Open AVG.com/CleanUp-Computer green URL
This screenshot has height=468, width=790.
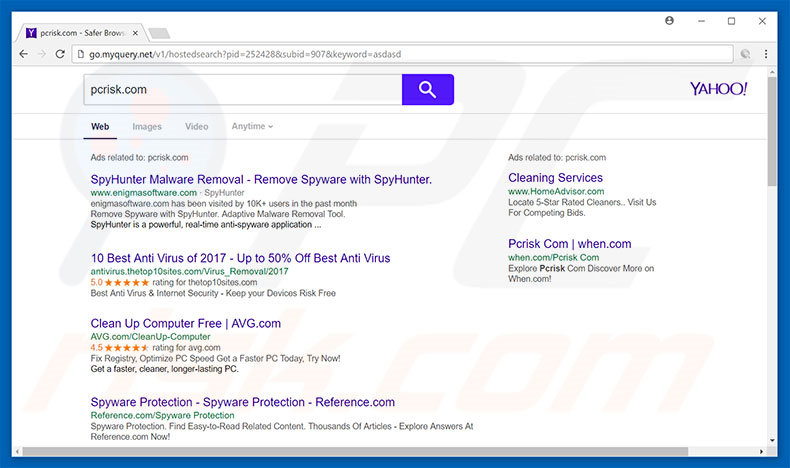150,337
